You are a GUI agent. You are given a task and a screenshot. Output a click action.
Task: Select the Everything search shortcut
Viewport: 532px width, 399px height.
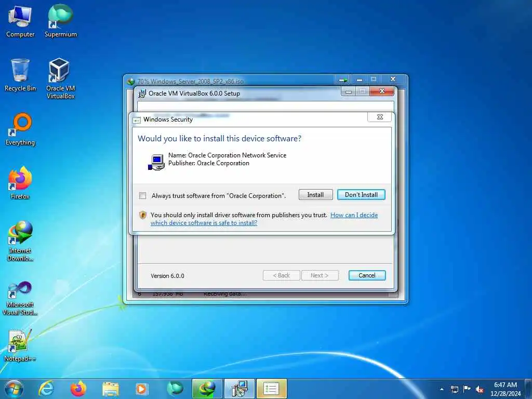point(20,129)
